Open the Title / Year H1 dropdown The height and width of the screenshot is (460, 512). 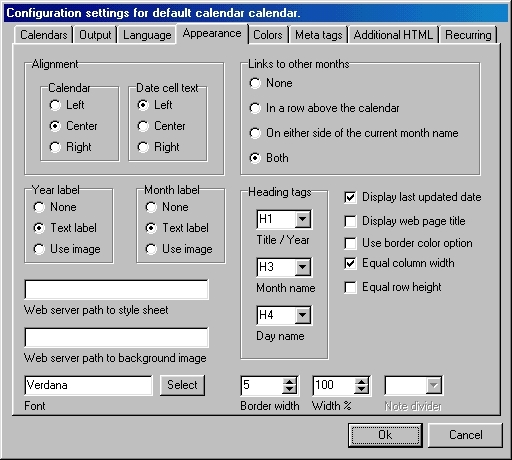[x=303, y=219]
